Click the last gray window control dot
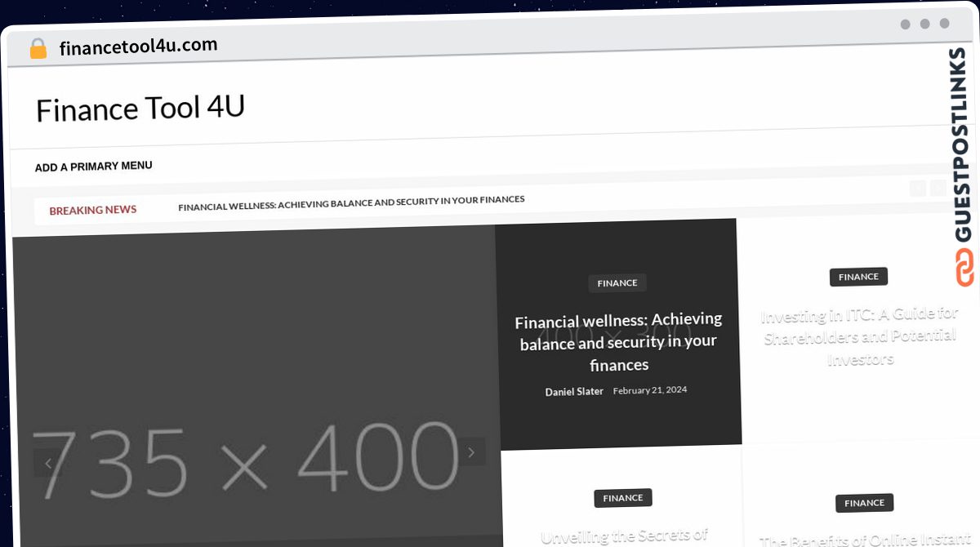This screenshot has width=980, height=547. (x=945, y=24)
